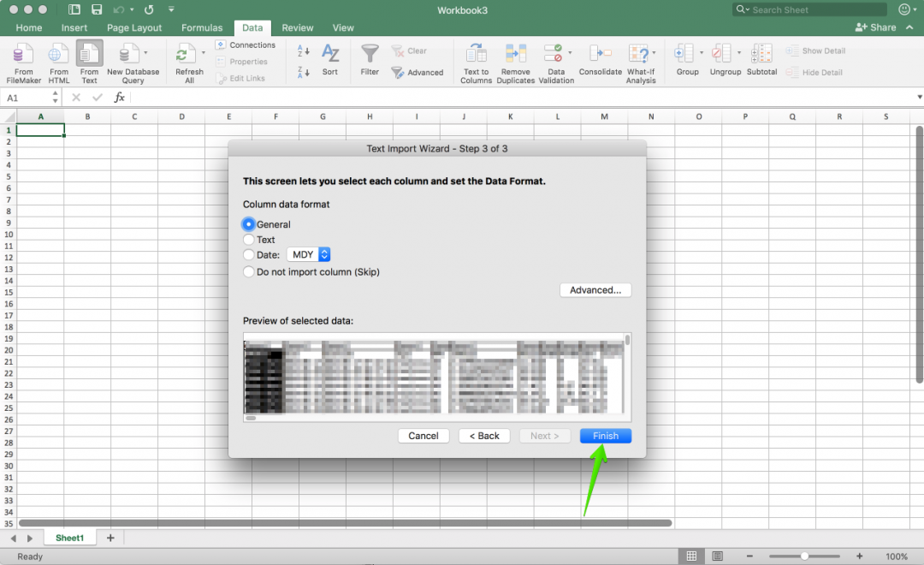Click the Filter funnel icon
Screen dimensions: 924x565
[x=370, y=55]
